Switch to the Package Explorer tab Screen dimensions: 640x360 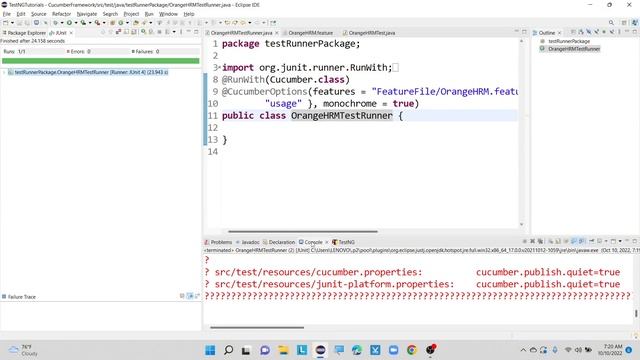tap(24, 33)
